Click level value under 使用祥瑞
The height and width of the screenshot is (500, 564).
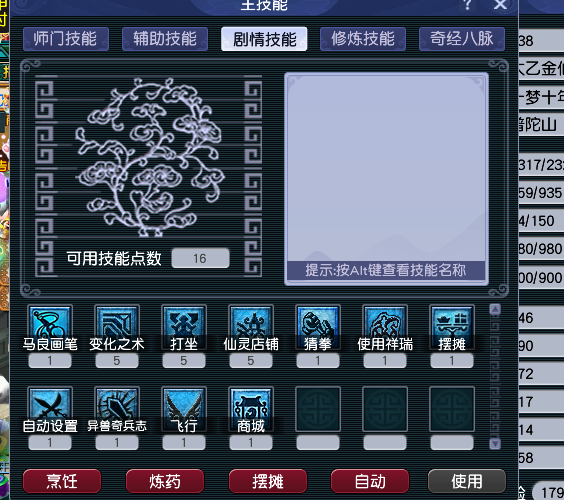(385, 360)
